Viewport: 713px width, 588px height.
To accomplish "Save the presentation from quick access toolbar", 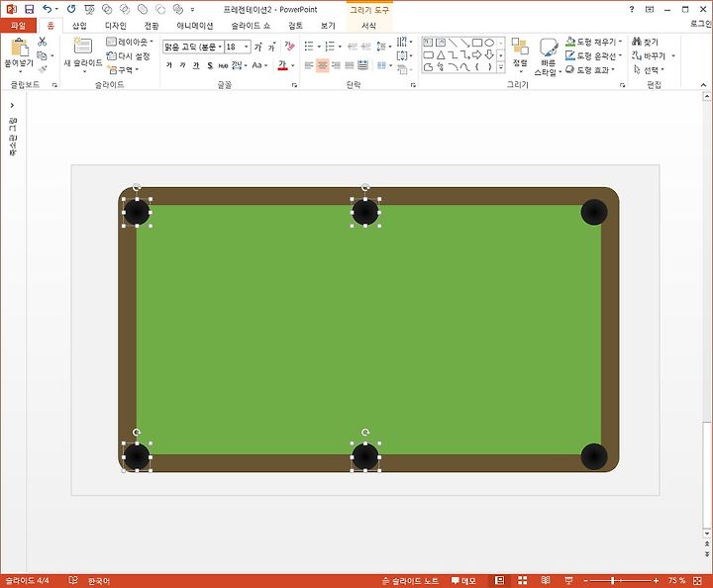I will coord(29,9).
